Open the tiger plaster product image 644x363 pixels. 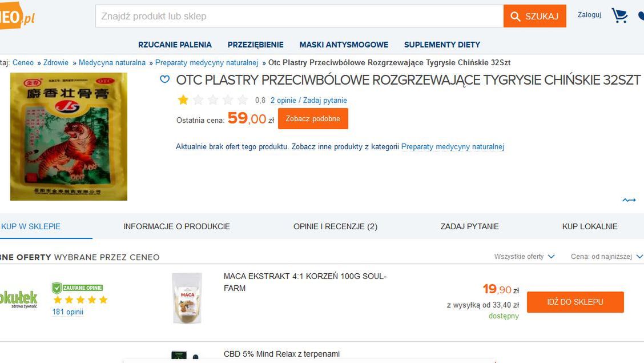[x=69, y=136]
